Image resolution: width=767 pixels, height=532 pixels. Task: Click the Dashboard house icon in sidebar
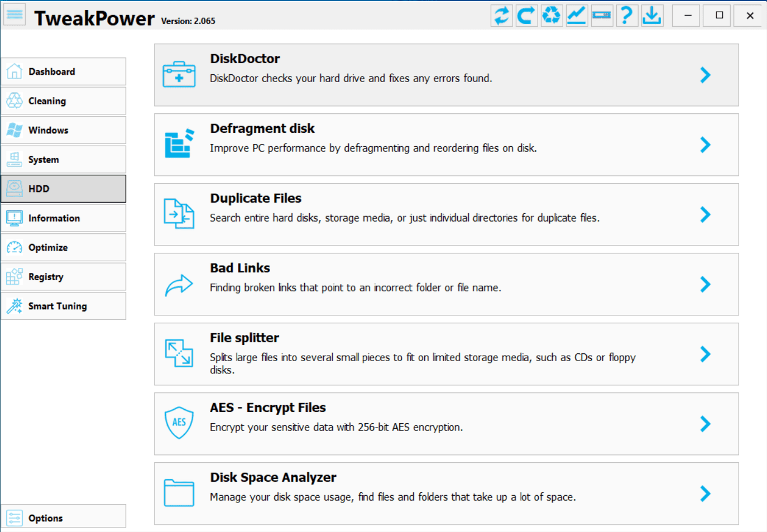tap(15, 71)
